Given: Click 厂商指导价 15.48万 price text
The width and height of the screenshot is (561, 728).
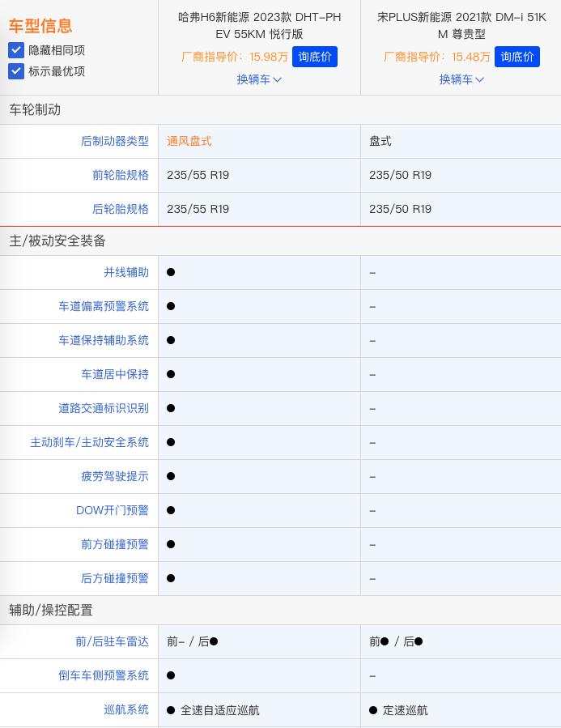Looking at the screenshot, I should point(436,57).
